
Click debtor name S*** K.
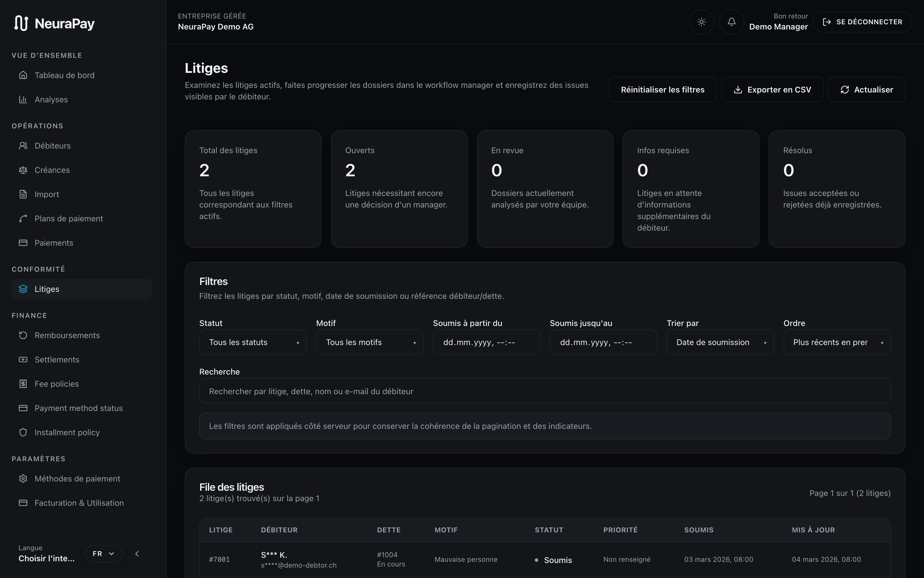[x=274, y=555]
